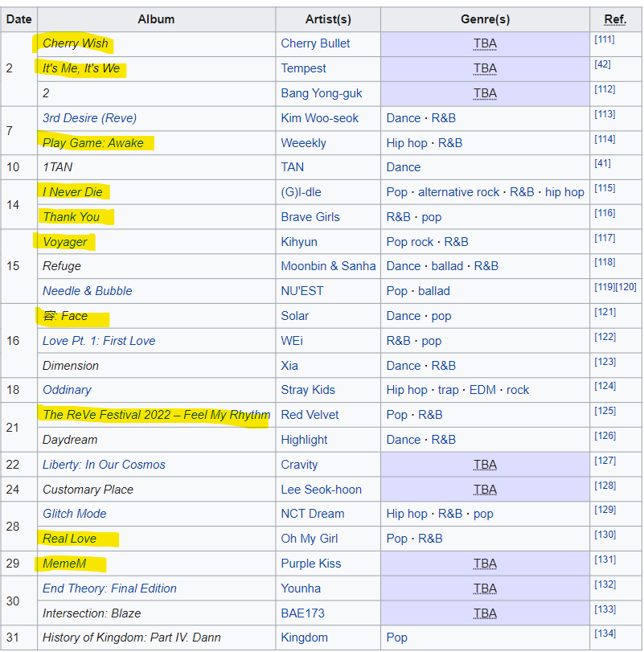Viewport: 644px width, 652px height.
Task: Open End Theory: Final Edition album link
Action: coord(110,589)
